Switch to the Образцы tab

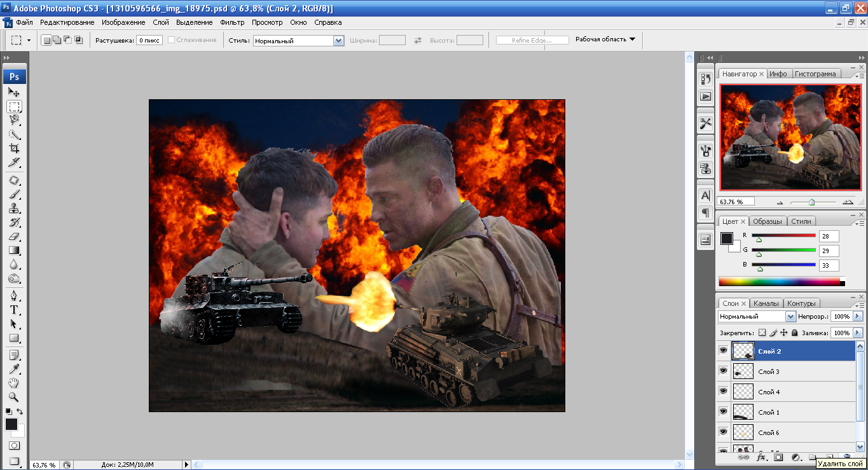768,221
